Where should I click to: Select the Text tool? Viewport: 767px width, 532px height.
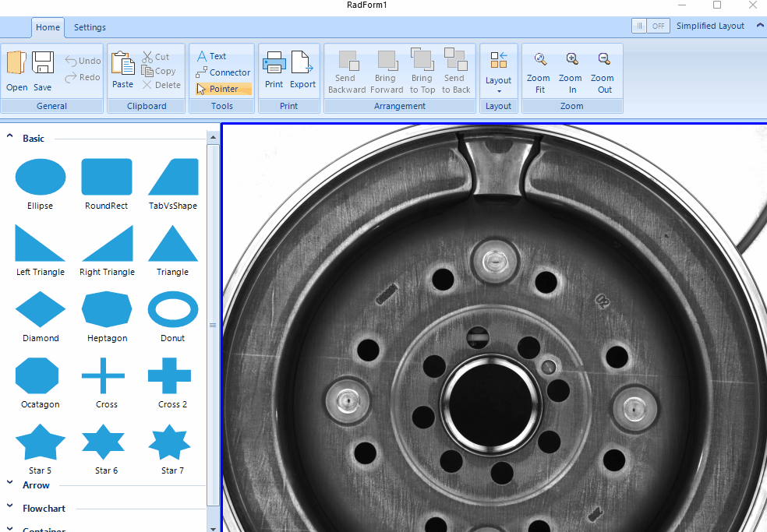[x=211, y=56]
